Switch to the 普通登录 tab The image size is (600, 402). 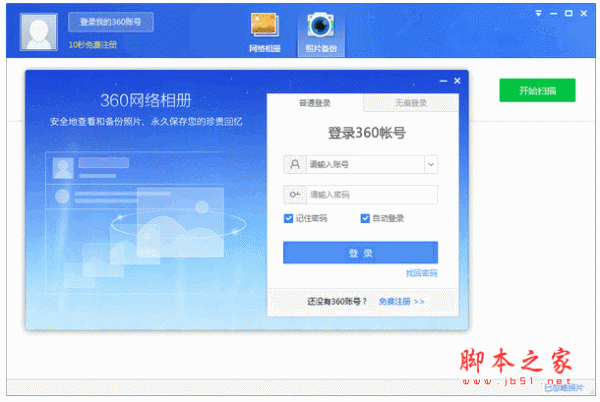[315, 103]
